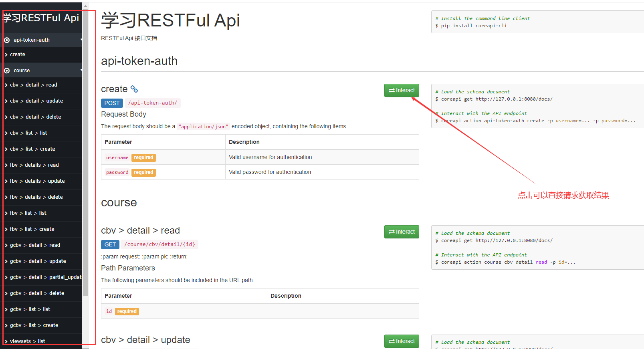
Task: Click the /course/cbv/detail/{id} endpoint path
Action: pyautogui.click(x=159, y=244)
